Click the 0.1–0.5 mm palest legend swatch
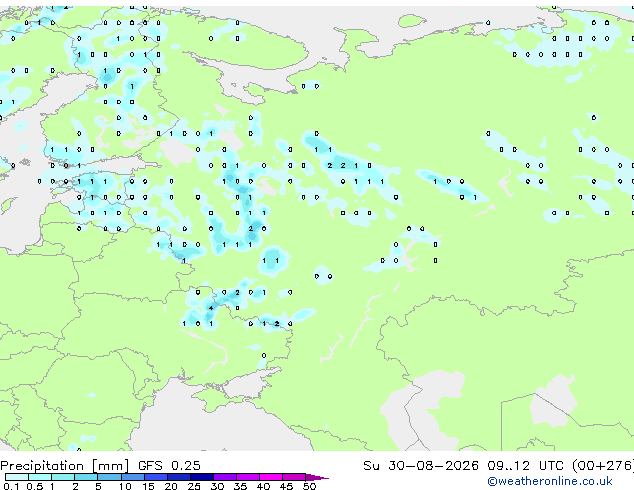The height and width of the screenshot is (490, 634). [17, 477]
